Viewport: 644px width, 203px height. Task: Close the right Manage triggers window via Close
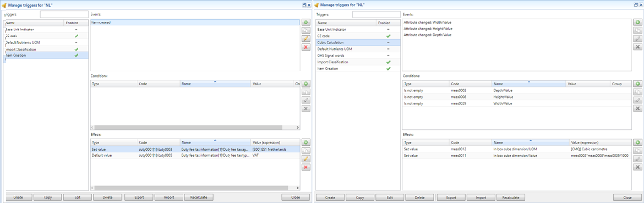[627, 197]
